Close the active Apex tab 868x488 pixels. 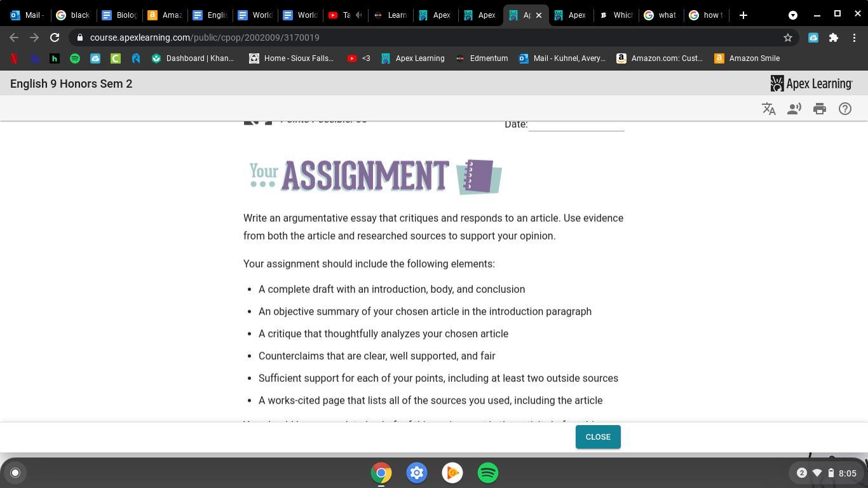539,15
